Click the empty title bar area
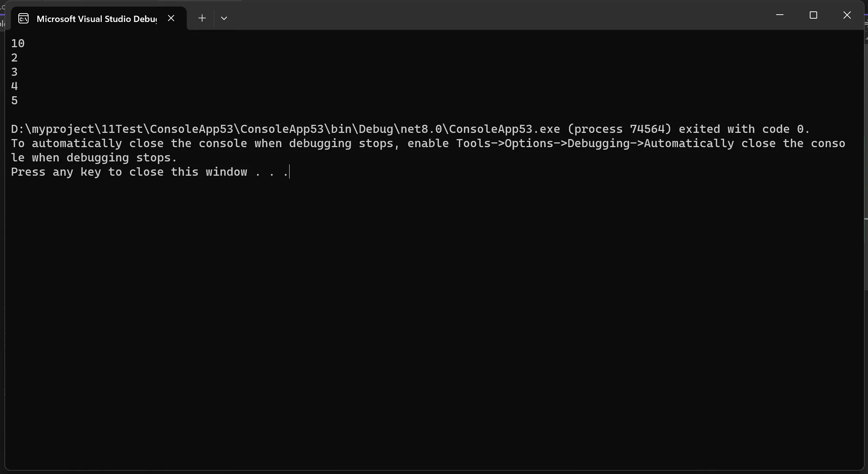868x474 pixels. [476, 16]
